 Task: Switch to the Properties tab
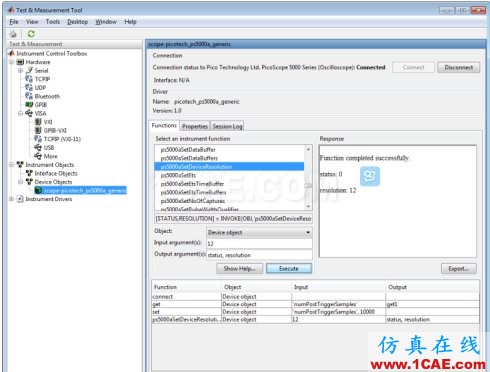(195, 126)
